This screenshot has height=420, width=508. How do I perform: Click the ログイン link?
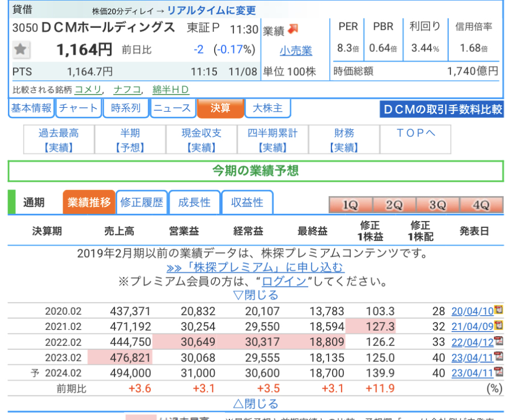(x=284, y=282)
